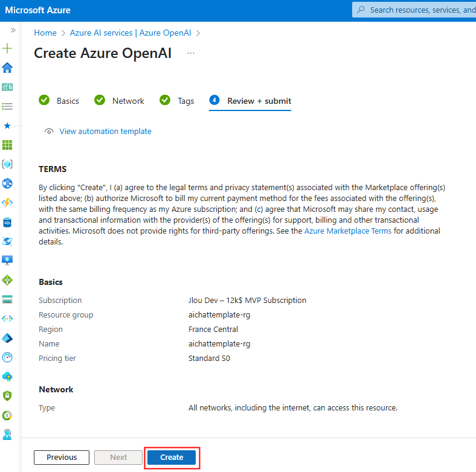The height and width of the screenshot is (472, 476).
Task: Open Load balancers green diamond icon
Action: point(7,280)
